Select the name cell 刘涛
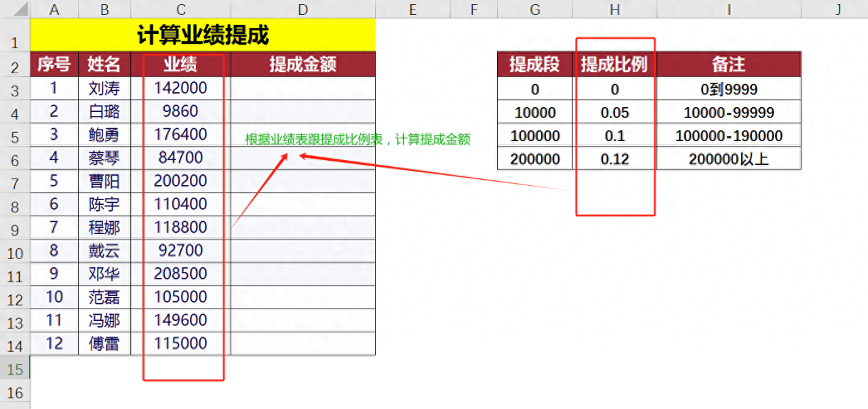Viewport: 868px width, 409px height. pyautogui.click(x=104, y=88)
